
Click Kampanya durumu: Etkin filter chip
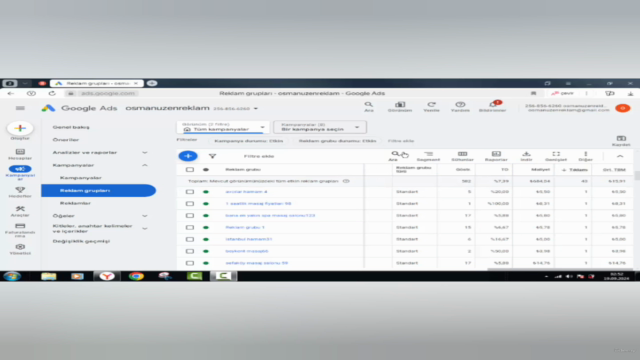249,141
